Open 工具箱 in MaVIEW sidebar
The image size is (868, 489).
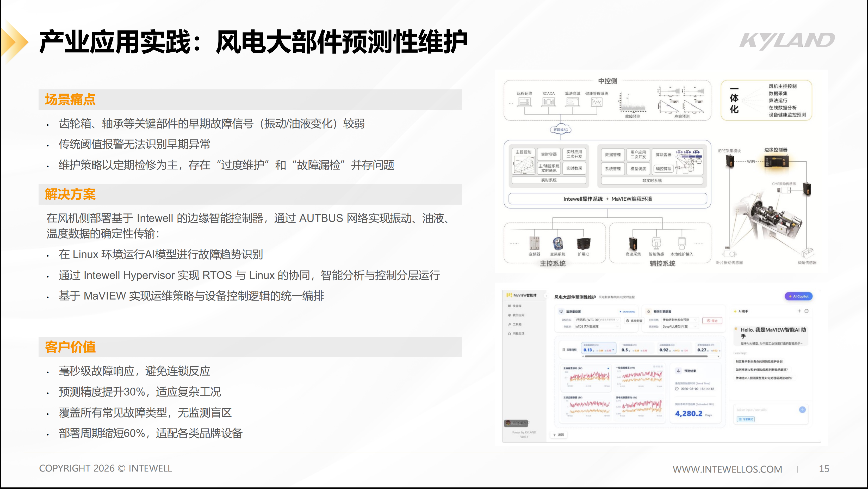click(515, 324)
